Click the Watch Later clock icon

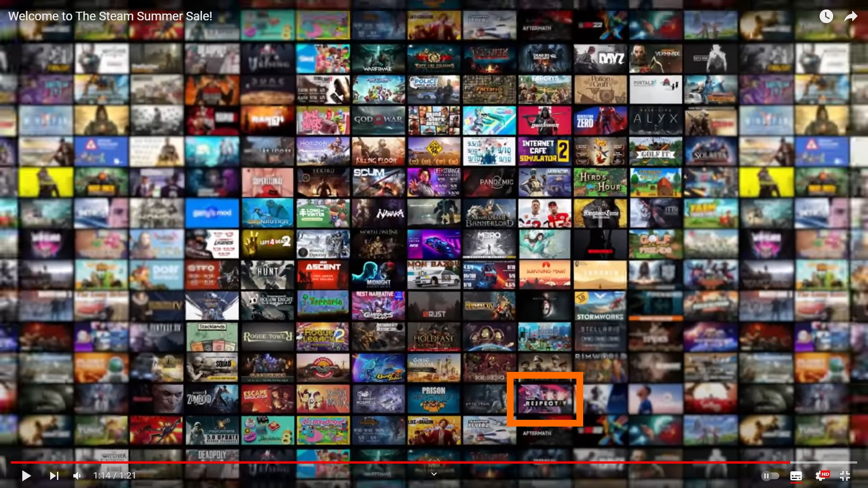(826, 17)
